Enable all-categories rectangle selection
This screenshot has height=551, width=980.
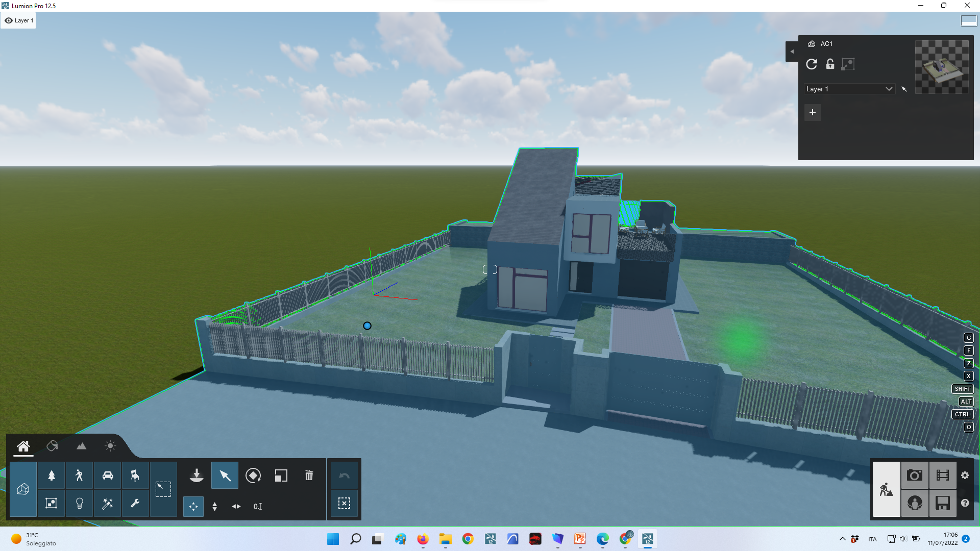click(x=163, y=489)
